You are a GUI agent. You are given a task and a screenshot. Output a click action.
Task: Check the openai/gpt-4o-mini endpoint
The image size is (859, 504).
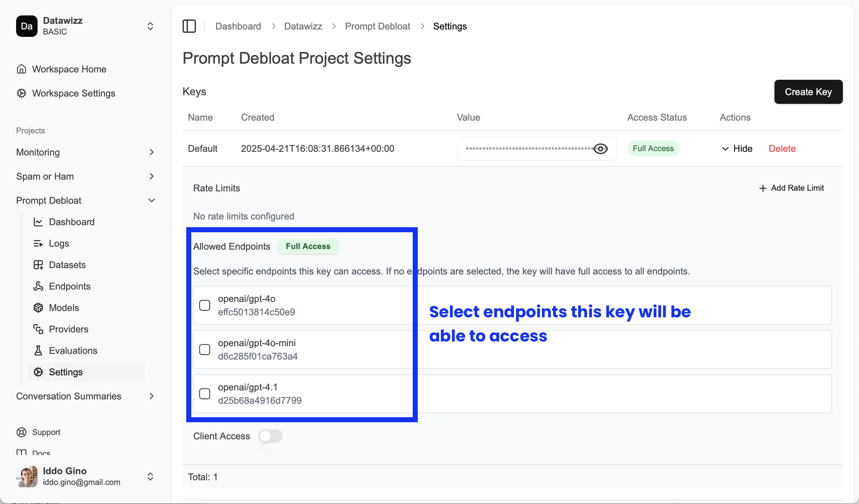(205, 350)
